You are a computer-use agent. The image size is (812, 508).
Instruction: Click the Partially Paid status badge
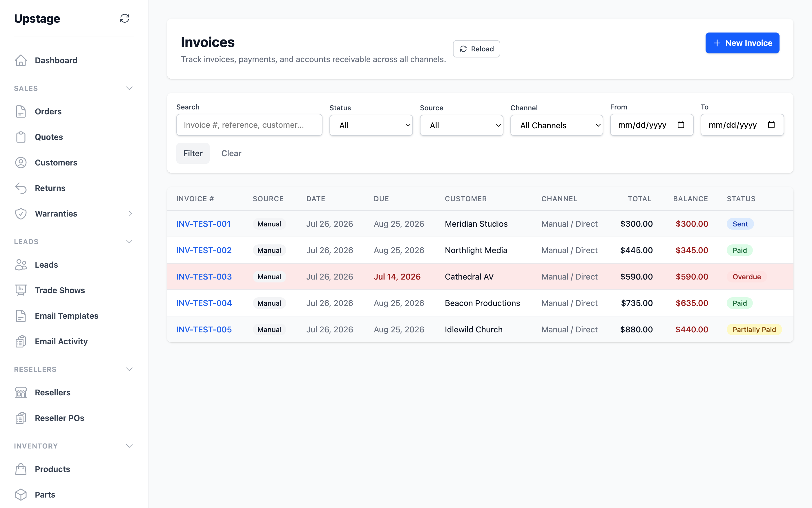coord(754,329)
